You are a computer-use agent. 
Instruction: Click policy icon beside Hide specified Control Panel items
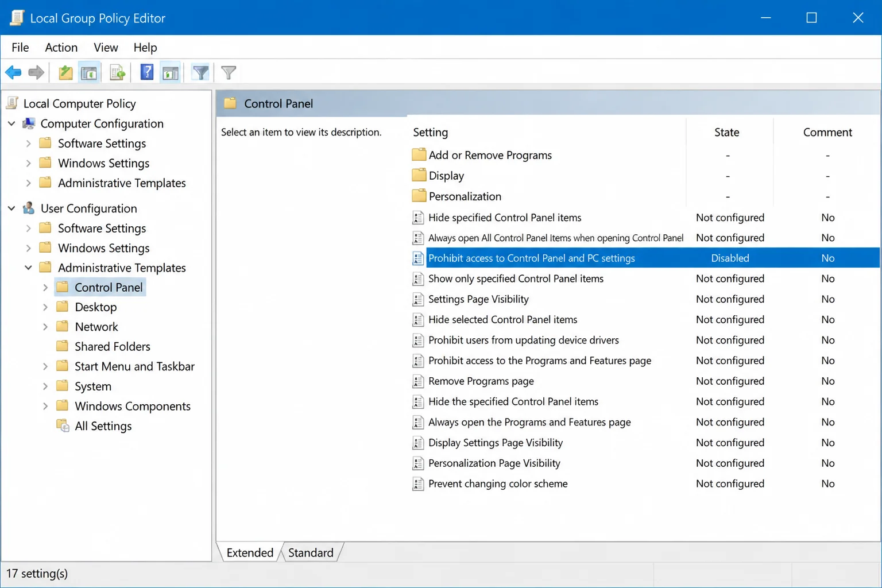418,217
